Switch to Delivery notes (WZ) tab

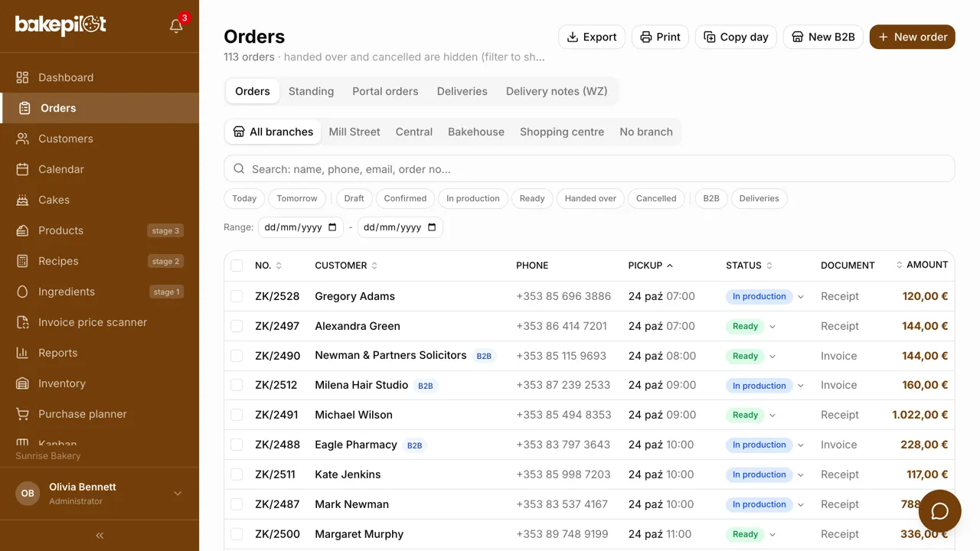point(557,91)
